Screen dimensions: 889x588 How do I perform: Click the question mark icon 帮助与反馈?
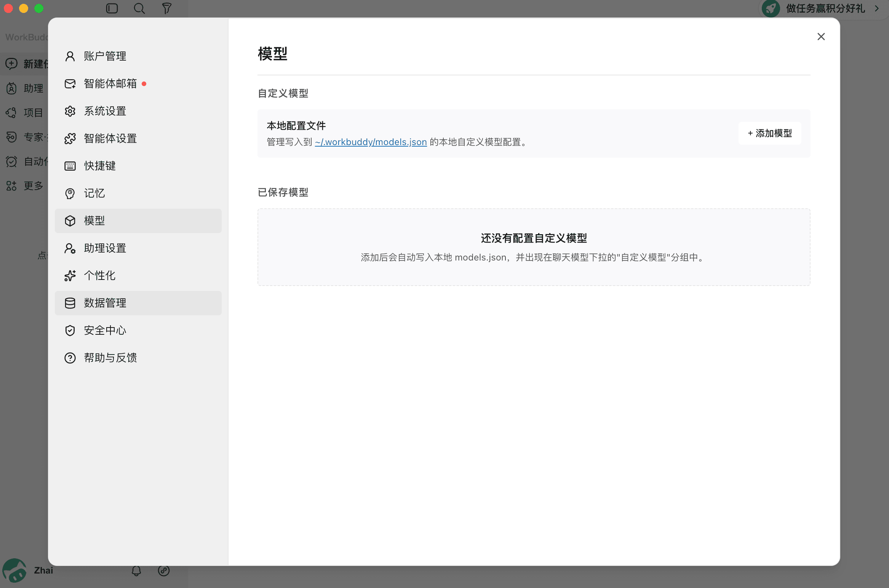[70, 358]
